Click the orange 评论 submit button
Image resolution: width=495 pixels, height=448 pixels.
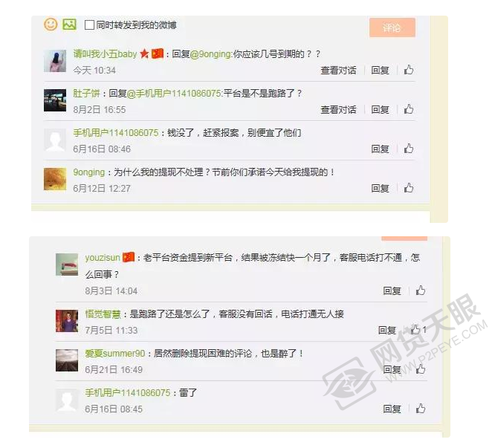pyautogui.click(x=392, y=27)
